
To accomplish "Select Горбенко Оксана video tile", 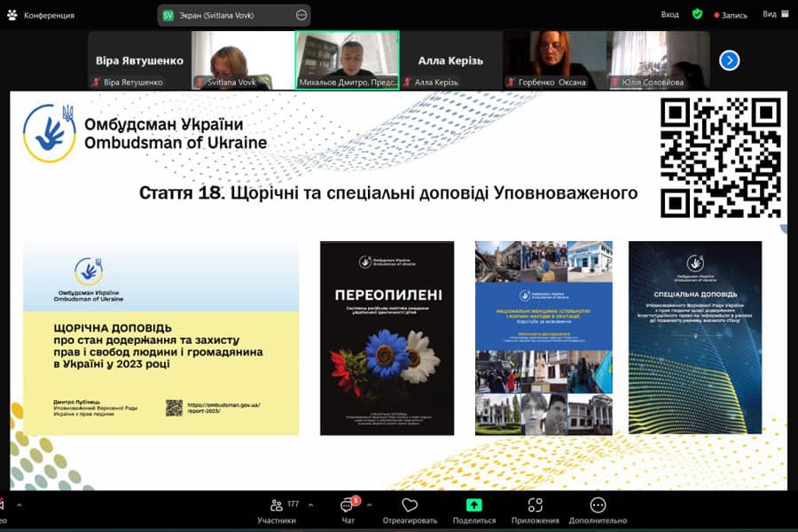I will [554, 60].
